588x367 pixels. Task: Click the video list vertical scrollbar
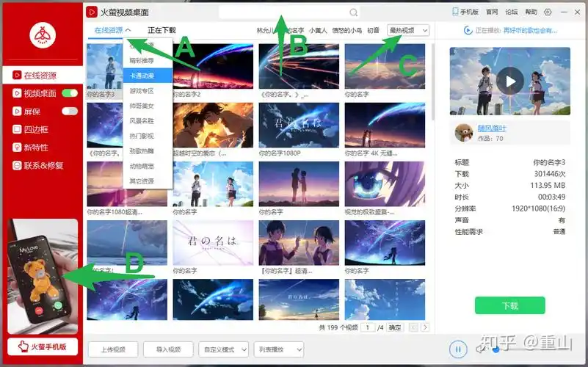pyautogui.click(x=433, y=82)
